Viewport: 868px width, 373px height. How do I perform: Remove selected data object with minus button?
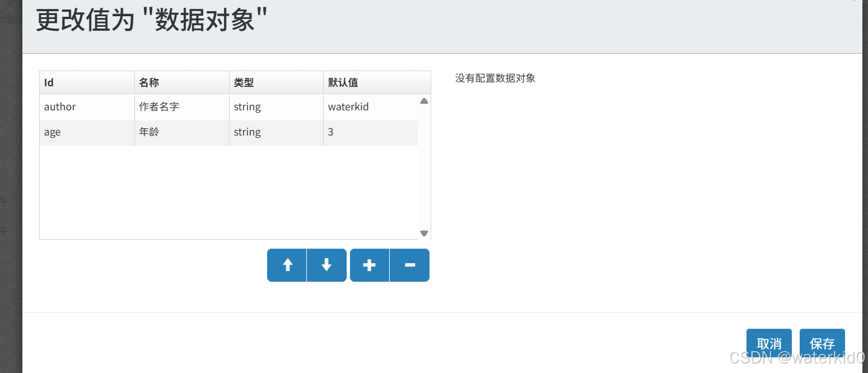click(x=409, y=265)
